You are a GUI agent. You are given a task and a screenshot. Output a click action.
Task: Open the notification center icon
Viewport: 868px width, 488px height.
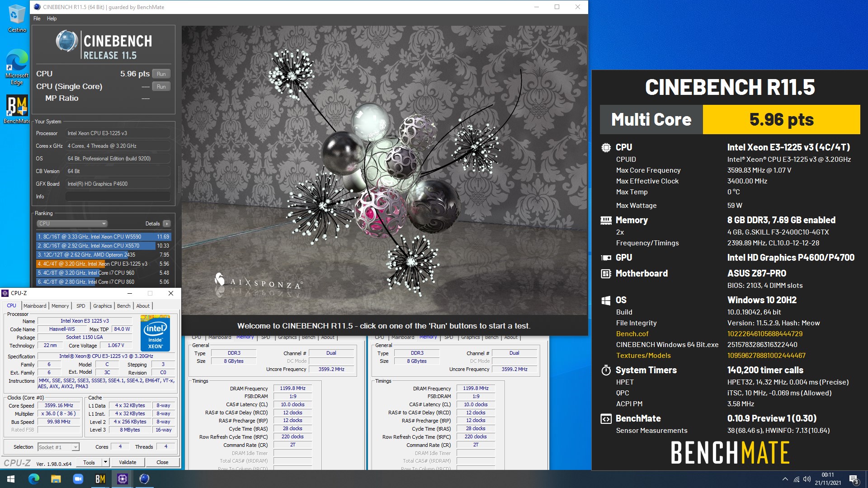tap(854, 479)
